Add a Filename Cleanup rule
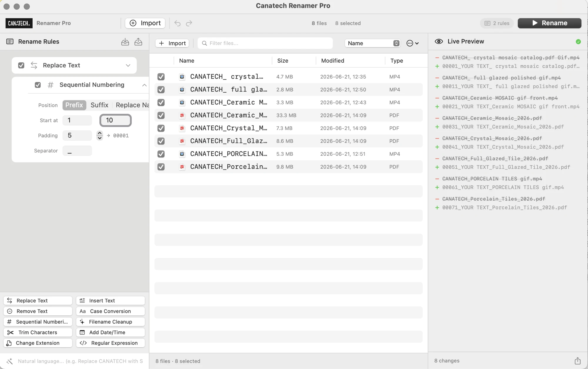This screenshot has width=588, height=369. point(111,322)
